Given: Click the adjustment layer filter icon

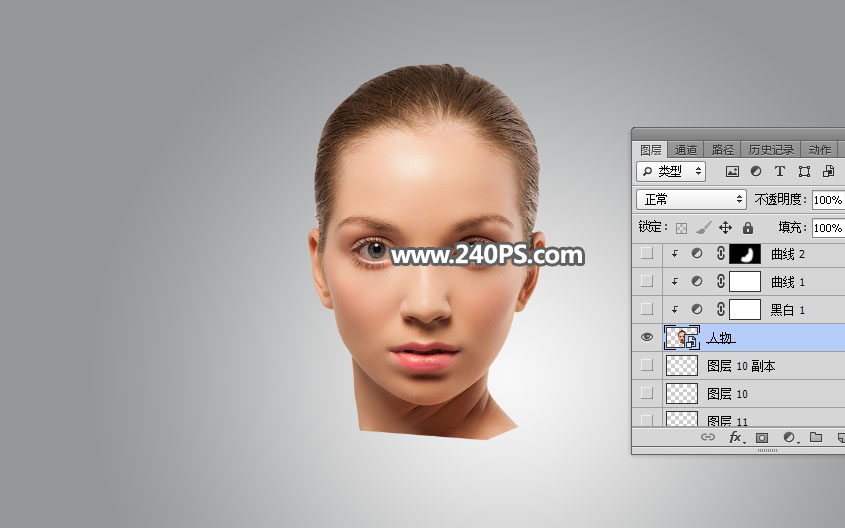Looking at the screenshot, I should coord(756,172).
